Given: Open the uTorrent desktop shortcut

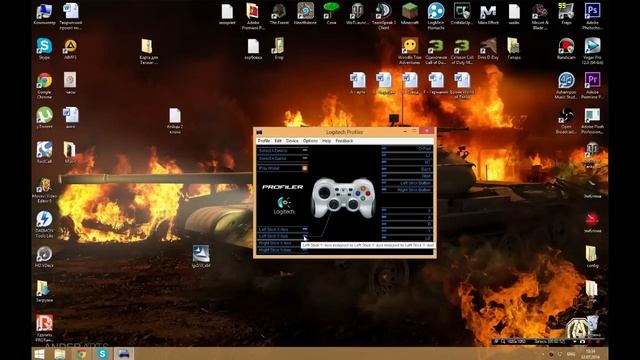Looking at the screenshot, I should 44,118.
